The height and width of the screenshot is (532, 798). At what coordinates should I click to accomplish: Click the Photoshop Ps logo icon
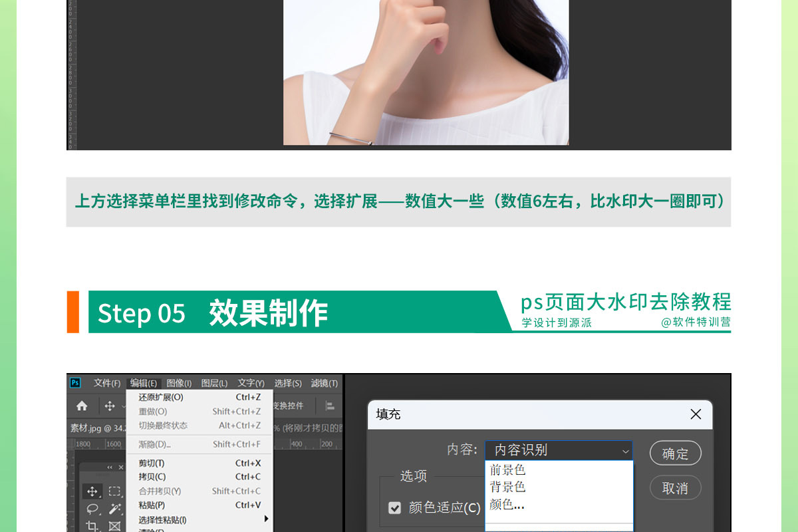click(75, 382)
